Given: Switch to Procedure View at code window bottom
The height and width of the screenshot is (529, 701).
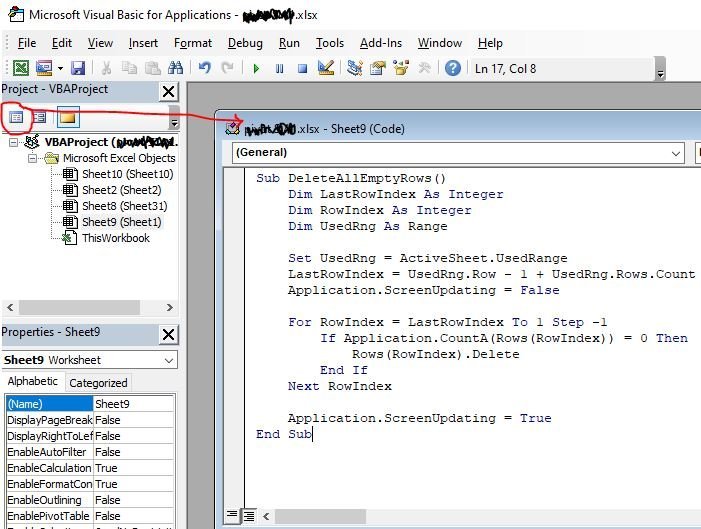Looking at the screenshot, I should point(232,516).
